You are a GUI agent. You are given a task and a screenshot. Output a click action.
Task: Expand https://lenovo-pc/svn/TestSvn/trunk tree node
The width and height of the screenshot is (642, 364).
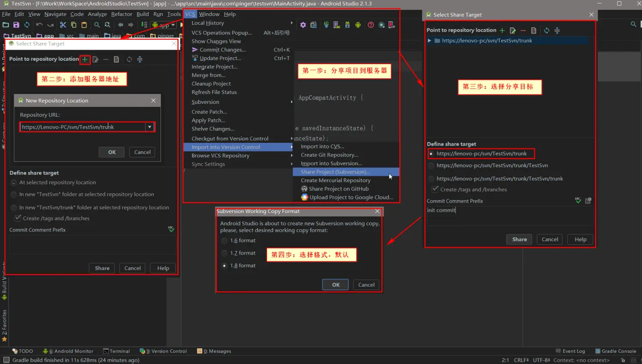(429, 41)
